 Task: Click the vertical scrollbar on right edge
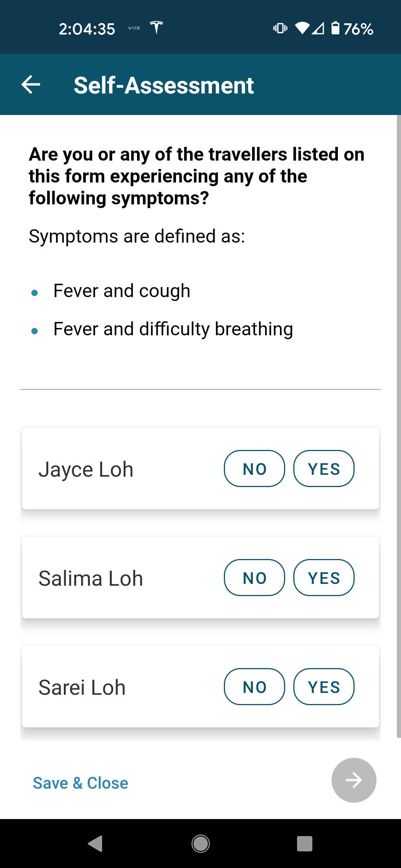[398, 427]
